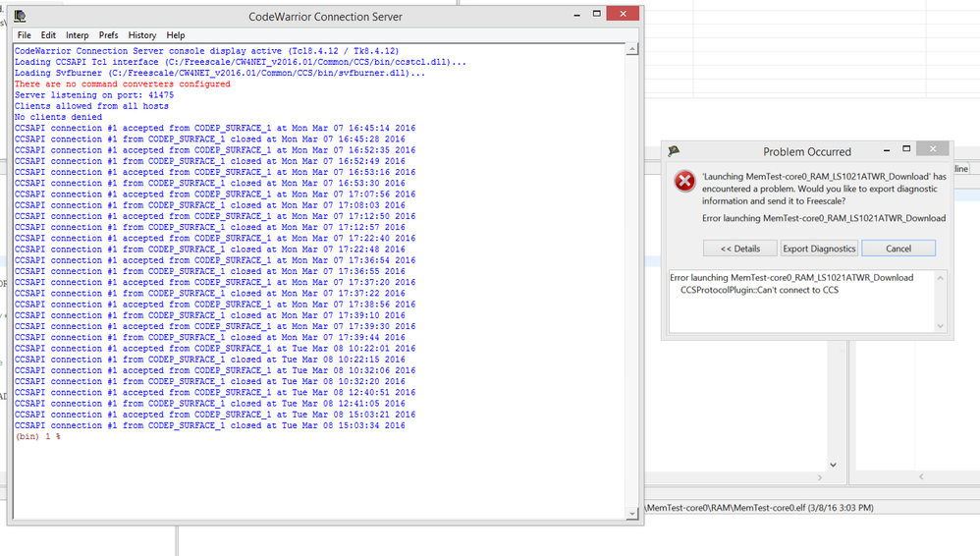This screenshot has height=556, width=980.
Task: Open the History menu
Action: coord(141,35)
